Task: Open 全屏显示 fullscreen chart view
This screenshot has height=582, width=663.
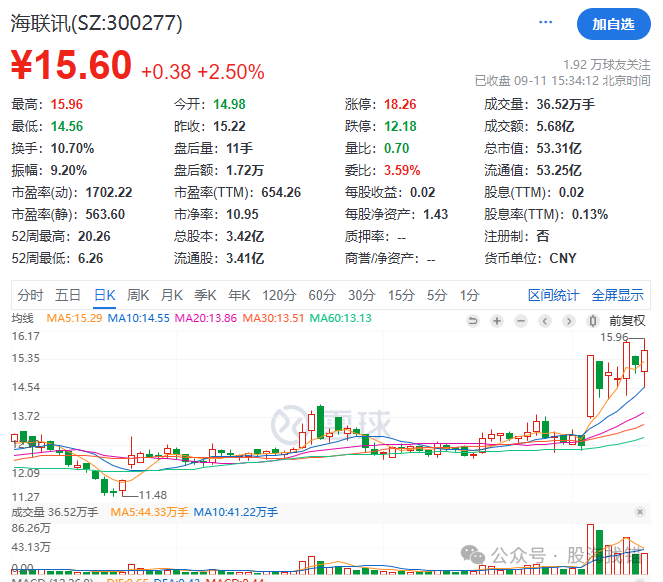Action: pos(617,295)
